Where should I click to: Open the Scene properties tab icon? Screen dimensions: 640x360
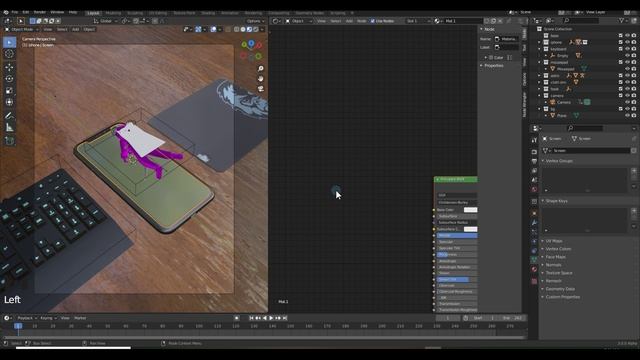534,180
